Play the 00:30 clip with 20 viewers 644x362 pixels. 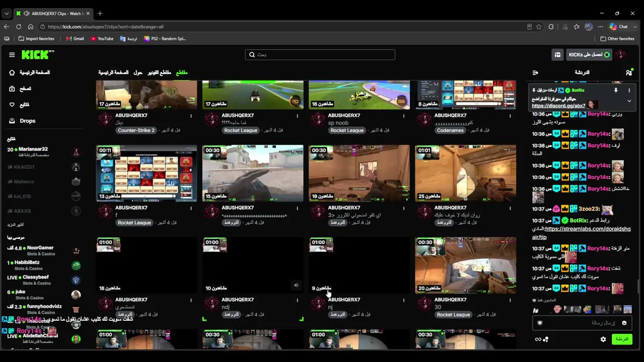point(465,265)
